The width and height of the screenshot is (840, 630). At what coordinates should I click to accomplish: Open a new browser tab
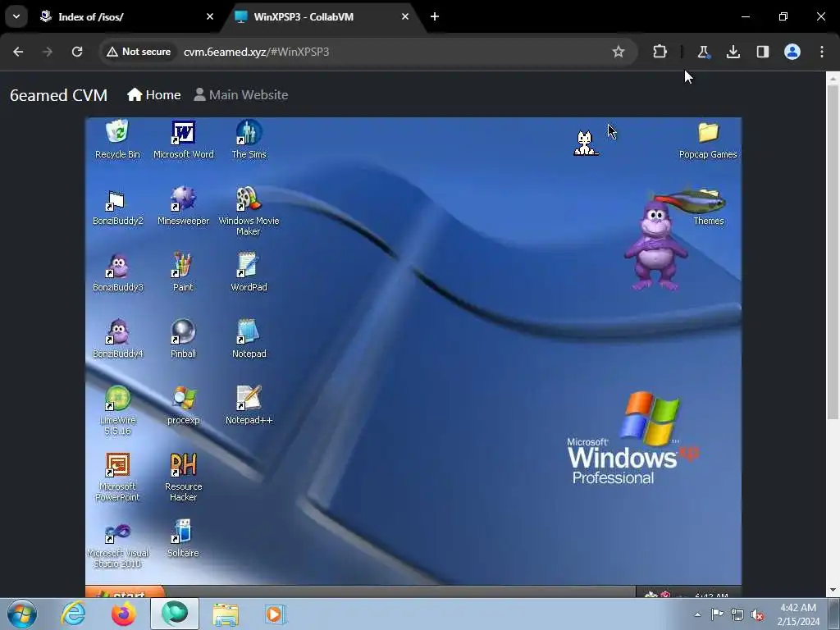tap(435, 16)
